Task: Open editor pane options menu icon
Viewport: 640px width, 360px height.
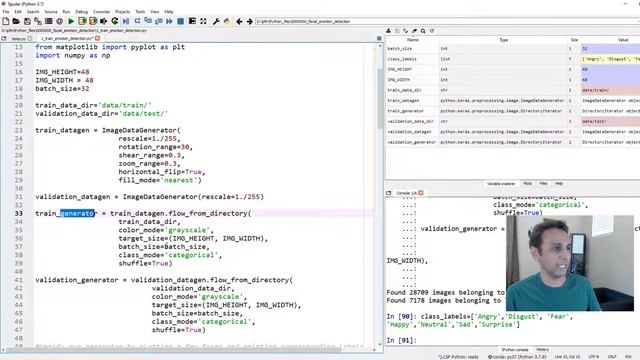Action: pos(379,38)
